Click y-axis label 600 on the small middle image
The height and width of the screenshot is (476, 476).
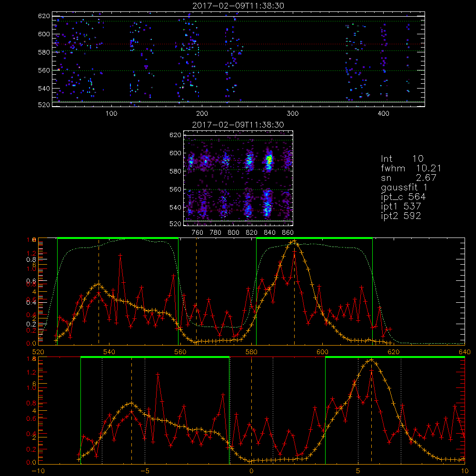point(176,153)
